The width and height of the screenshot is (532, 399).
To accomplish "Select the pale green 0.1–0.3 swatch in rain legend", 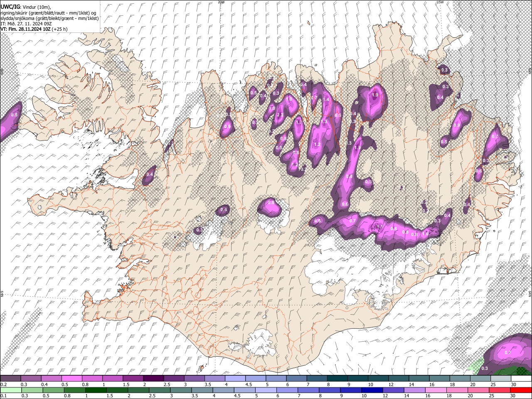I will coord(10,390).
